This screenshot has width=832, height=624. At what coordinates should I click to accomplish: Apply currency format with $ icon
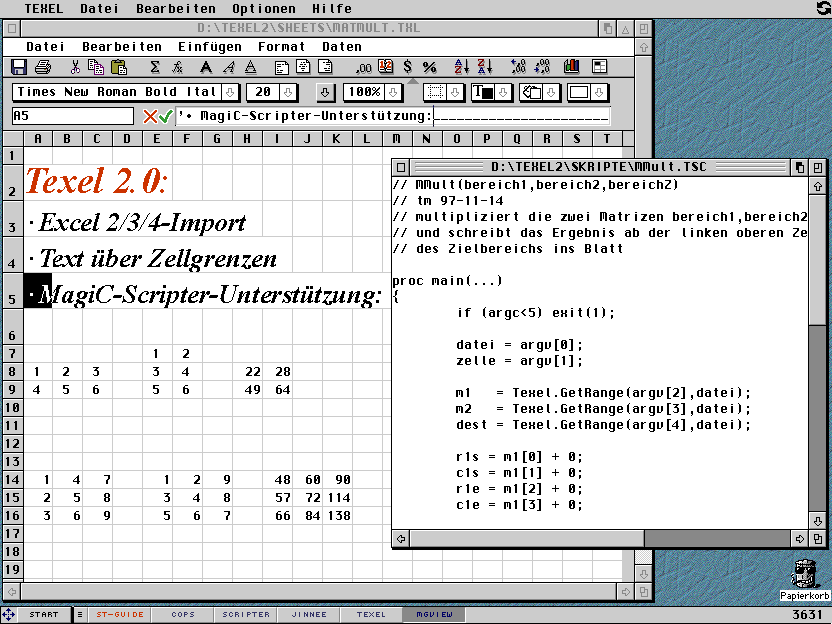(x=408, y=67)
